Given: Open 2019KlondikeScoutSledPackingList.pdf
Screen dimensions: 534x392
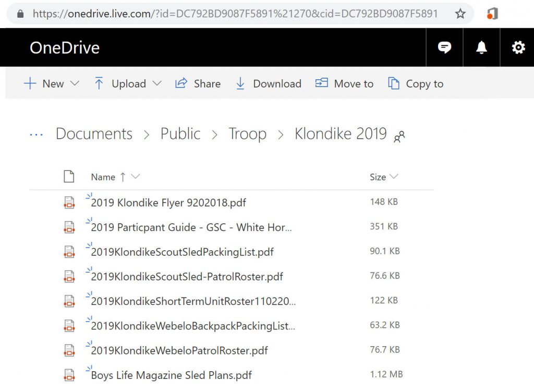Looking at the screenshot, I should coord(182,252).
